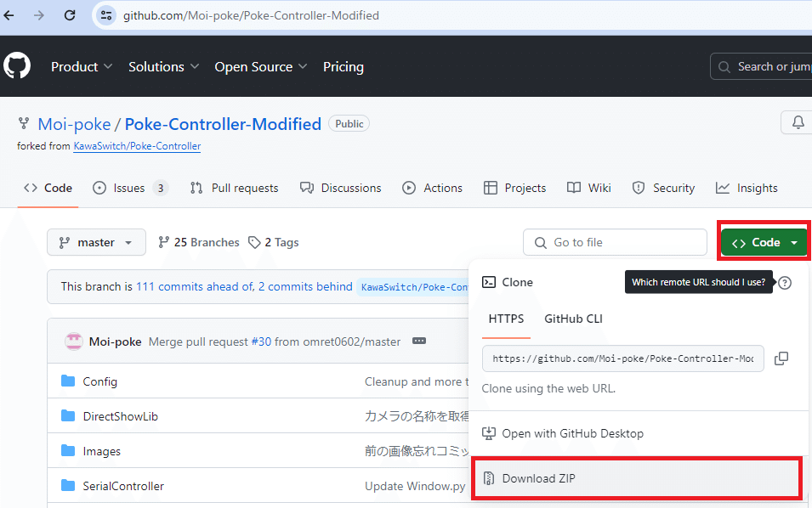The height and width of the screenshot is (508, 812).
Task: Click the Images folder icon
Action: click(x=68, y=450)
